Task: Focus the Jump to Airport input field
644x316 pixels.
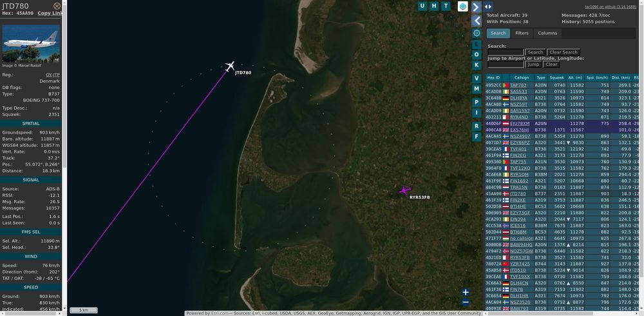Action: tap(506, 64)
